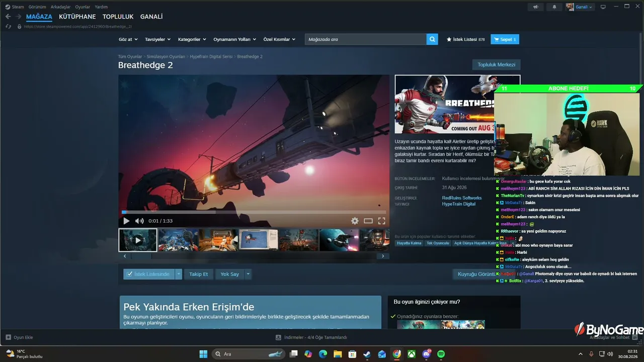Reload the store page with refresh icon
Viewport: 644px width, 362px height.
[8, 26]
